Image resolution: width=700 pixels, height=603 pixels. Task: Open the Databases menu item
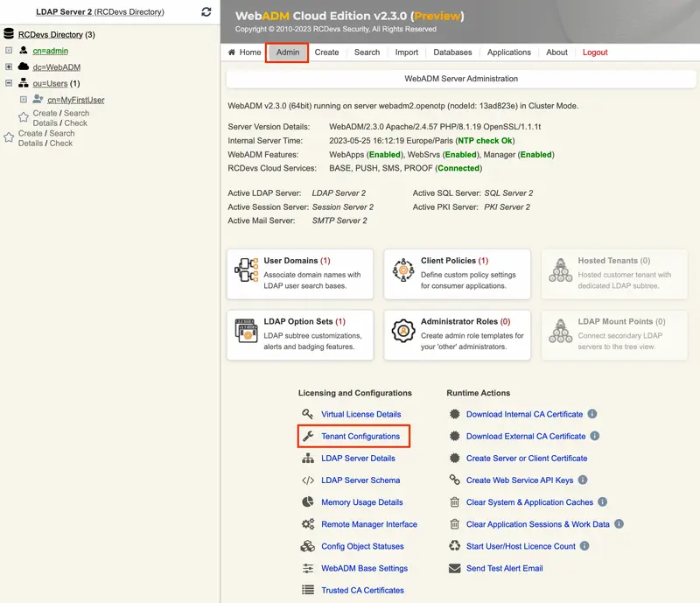[452, 53]
